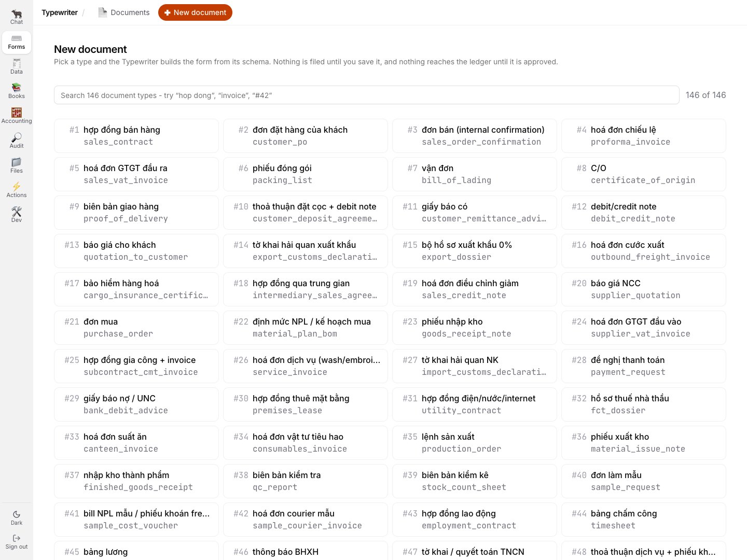This screenshot has width=747, height=560.
Task: Open #25 hợp đồng gia công + invoice
Action: pyautogui.click(x=136, y=366)
